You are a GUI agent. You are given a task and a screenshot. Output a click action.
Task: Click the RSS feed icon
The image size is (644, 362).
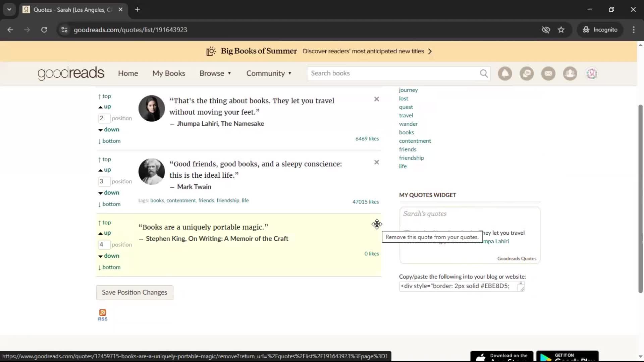[103, 315]
